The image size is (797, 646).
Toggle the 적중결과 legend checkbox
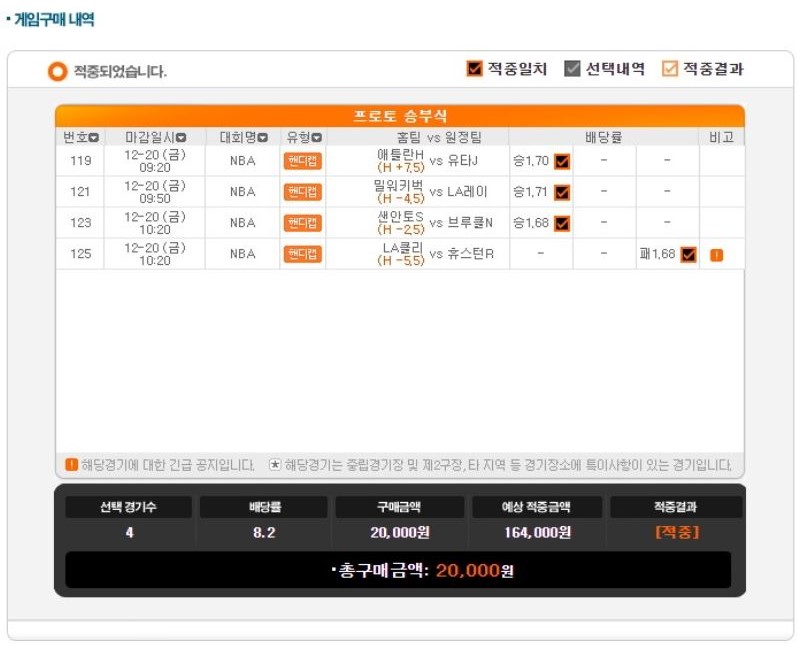click(x=670, y=69)
